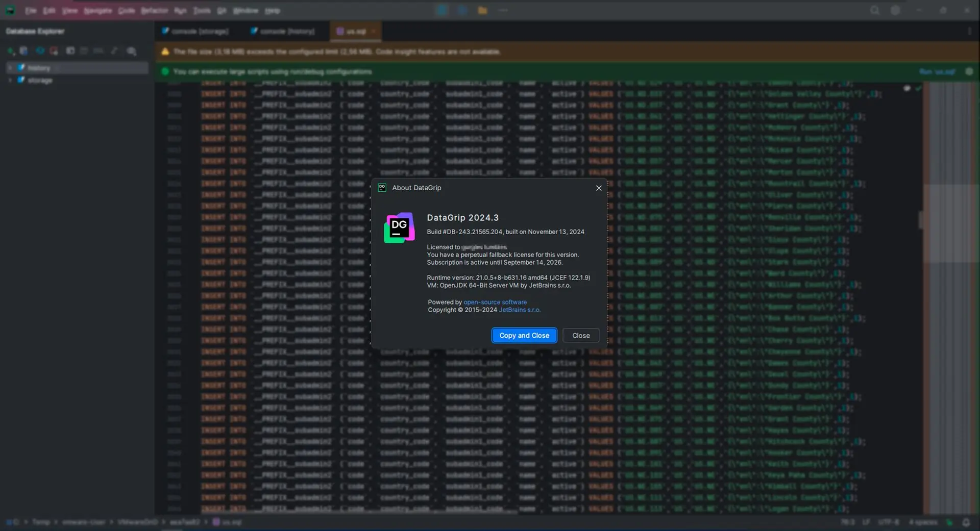
Task: Toggle the LF line separator in the status bar
Action: click(x=866, y=522)
